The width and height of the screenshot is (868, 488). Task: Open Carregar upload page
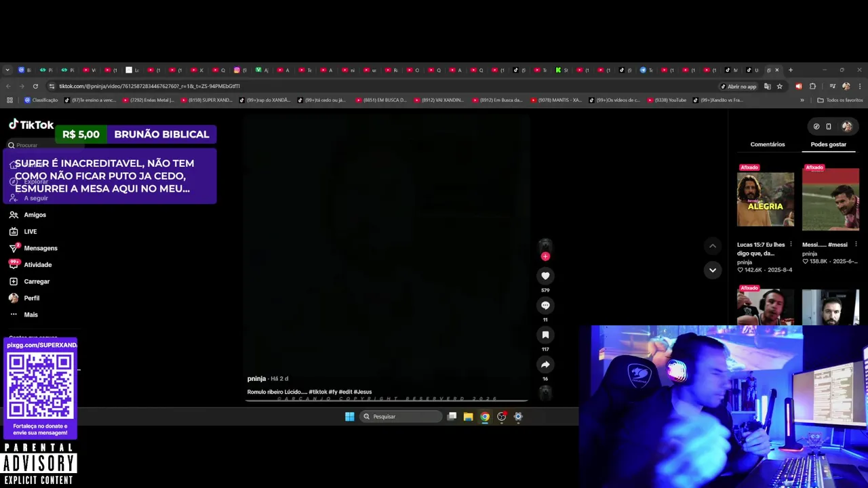(x=30, y=281)
